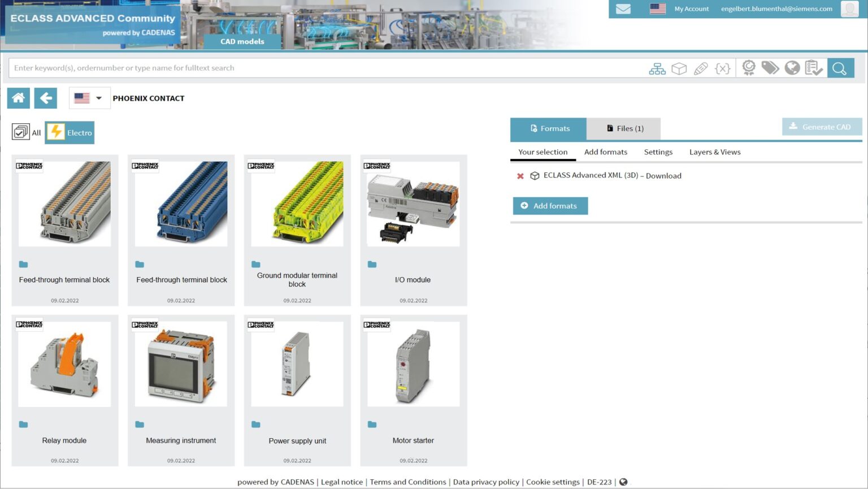Click the globe icon in the footer
The image size is (868, 489).
tap(623, 482)
